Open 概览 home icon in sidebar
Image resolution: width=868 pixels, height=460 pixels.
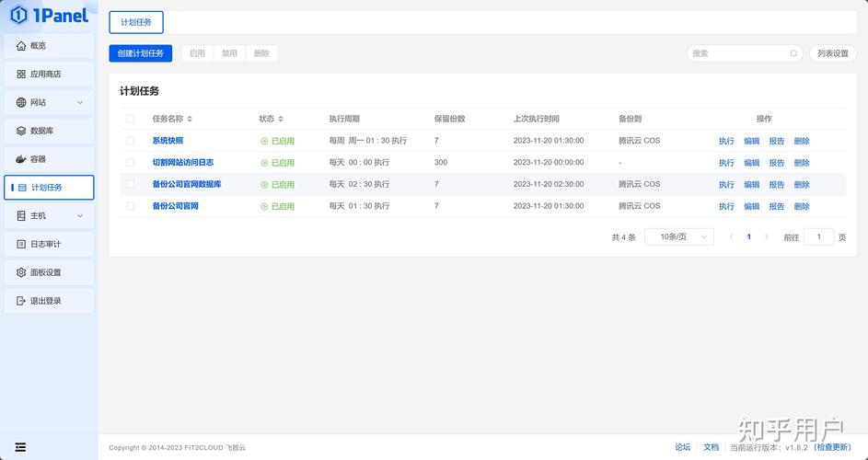(x=21, y=46)
